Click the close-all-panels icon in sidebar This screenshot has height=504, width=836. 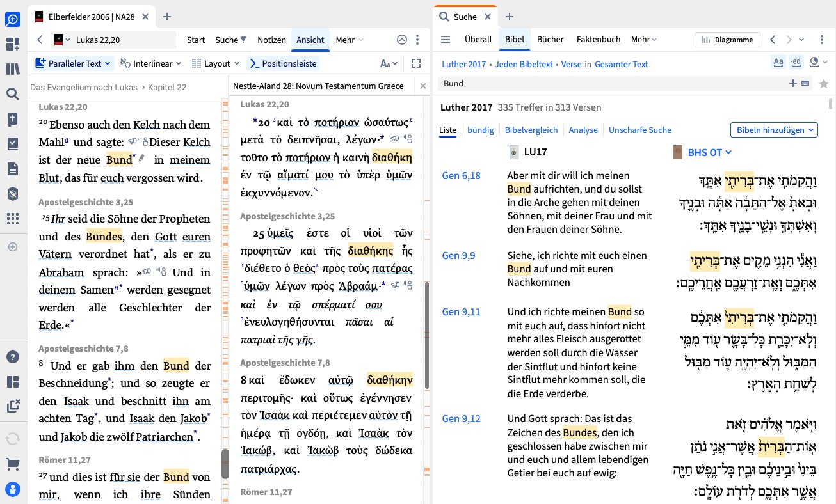point(13,406)
